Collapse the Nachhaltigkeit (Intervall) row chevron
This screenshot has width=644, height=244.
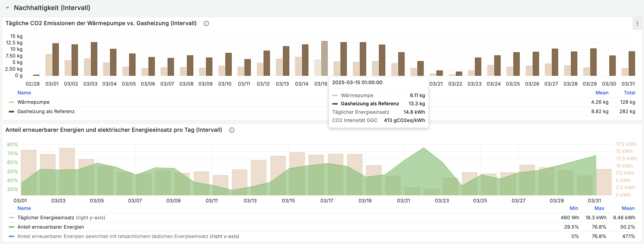coord(8,8)
